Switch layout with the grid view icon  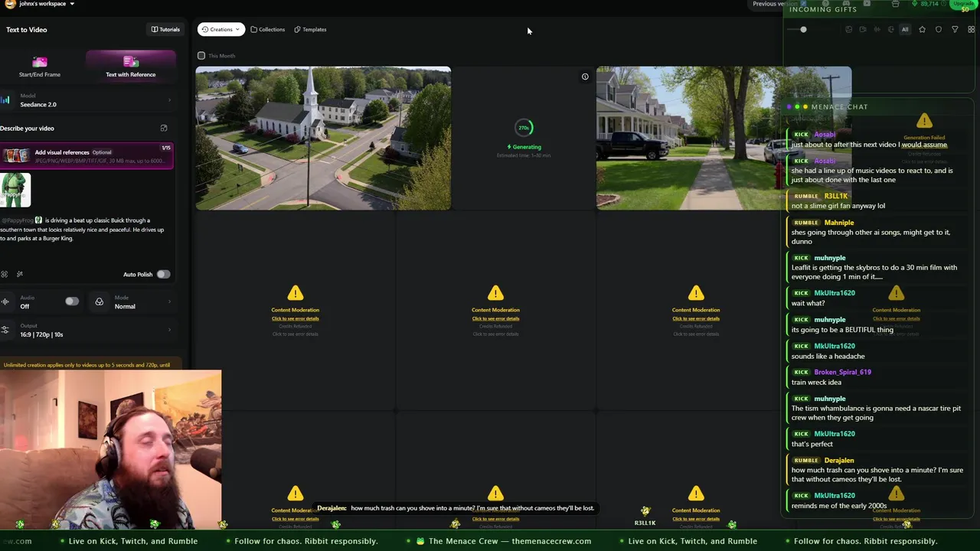tap(972, 30)
